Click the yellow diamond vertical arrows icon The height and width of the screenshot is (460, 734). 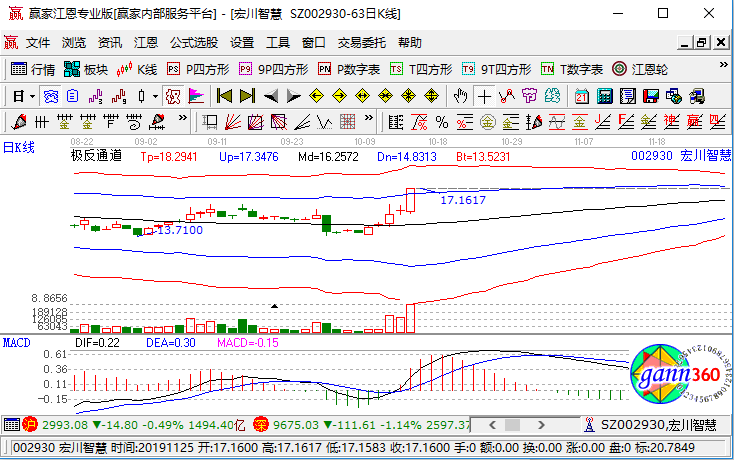pos(431,96)
